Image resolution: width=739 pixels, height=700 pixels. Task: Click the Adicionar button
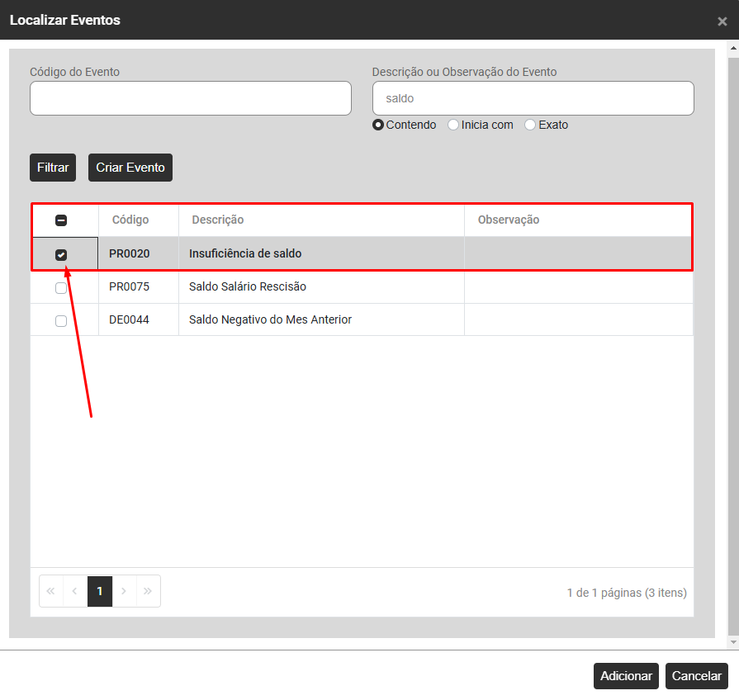pos(626,676)
